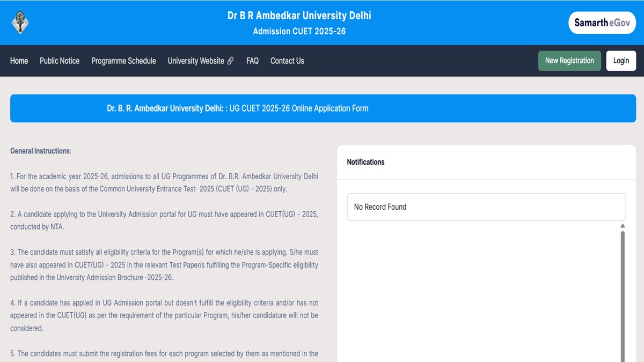Click the chain-link icon beside University Website

(x=230, y=61)
